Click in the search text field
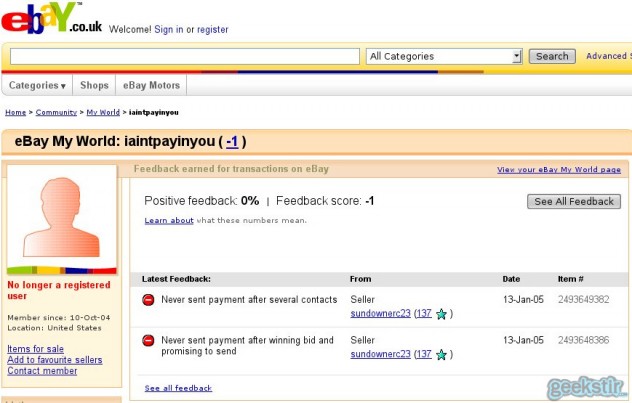Viewport: 632px width, 403px height. coord(185,56)
